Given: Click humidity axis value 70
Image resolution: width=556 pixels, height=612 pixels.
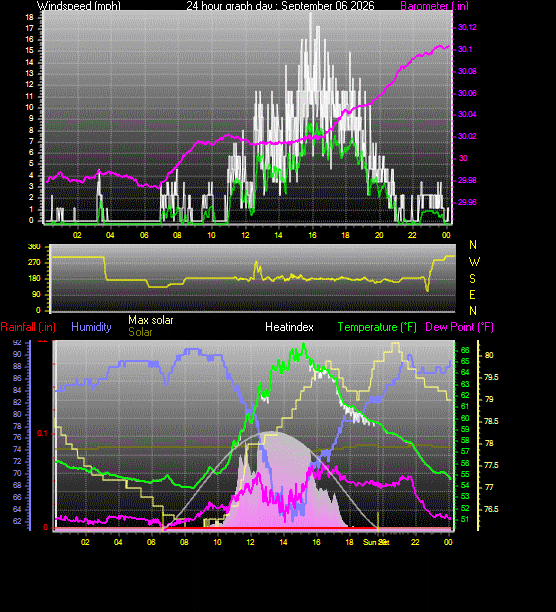Looking at the screenshot, I should pos(17,473).
